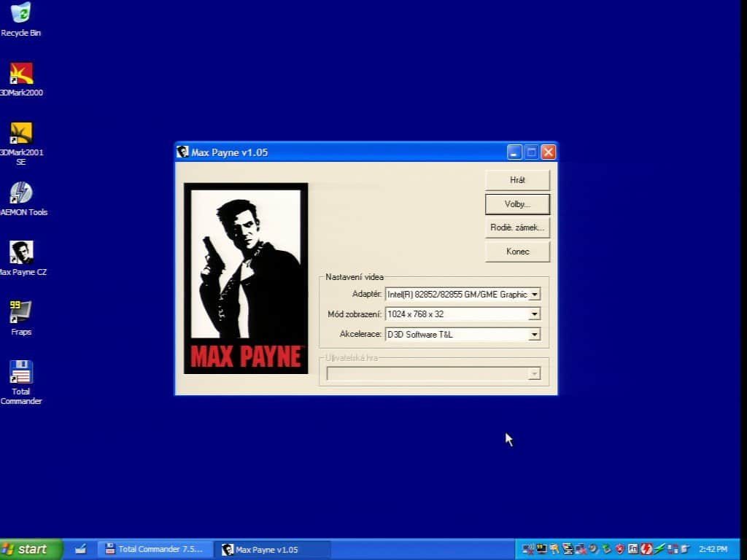This screenshot has width=747, height=560.
Task: Click the Max Payne cover art image
Action: [246, 279]
